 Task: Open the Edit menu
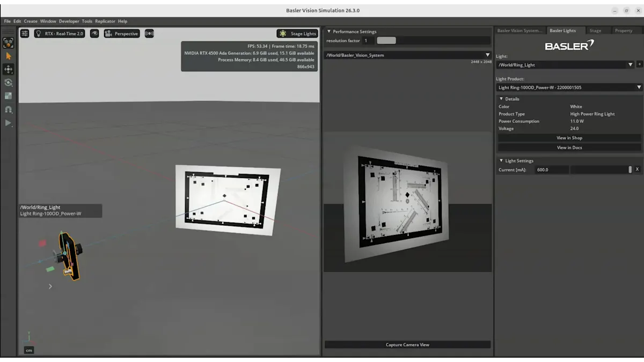click(x=18, y=21)
